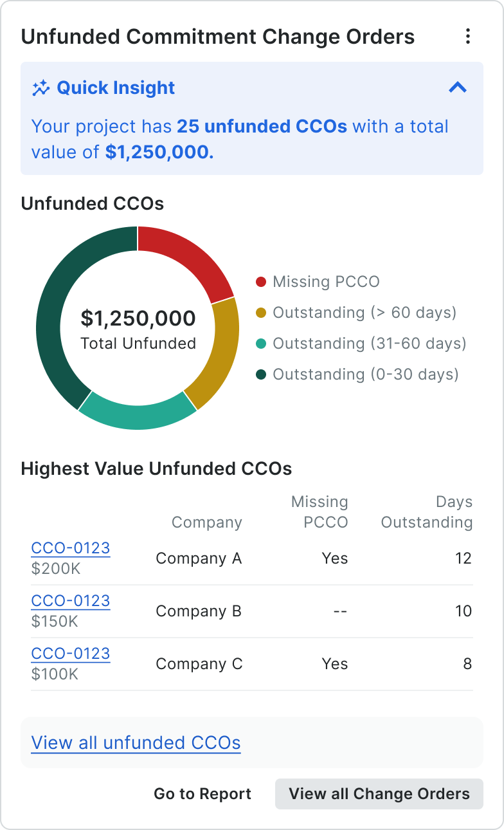Screen dimensions: 504x830
Task: Click View all unfunded CCOs link
Action: 136,743
